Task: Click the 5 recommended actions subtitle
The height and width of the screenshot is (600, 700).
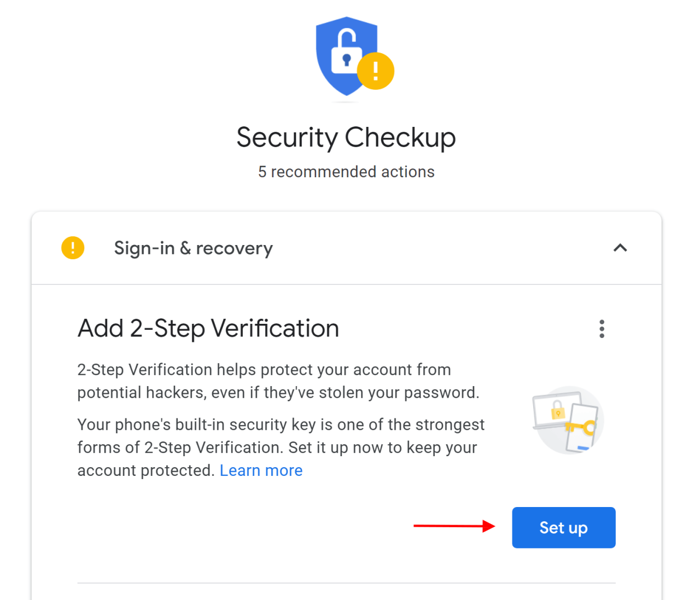Action: coord(346,172)
